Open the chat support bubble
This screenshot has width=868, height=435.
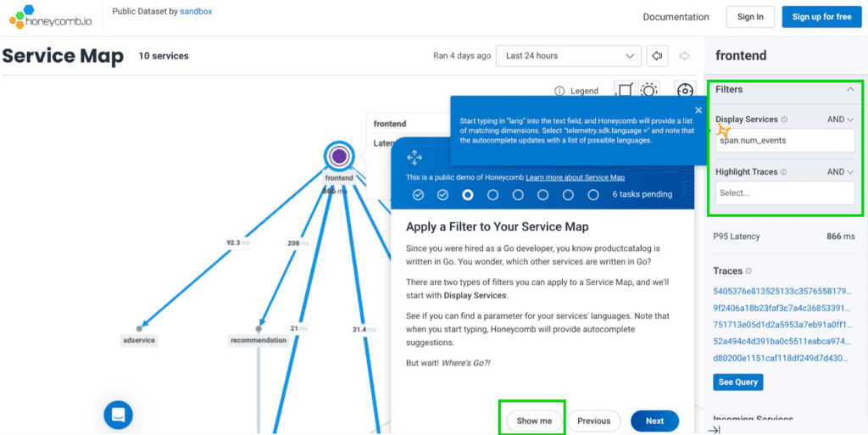(x=119, y=415)
